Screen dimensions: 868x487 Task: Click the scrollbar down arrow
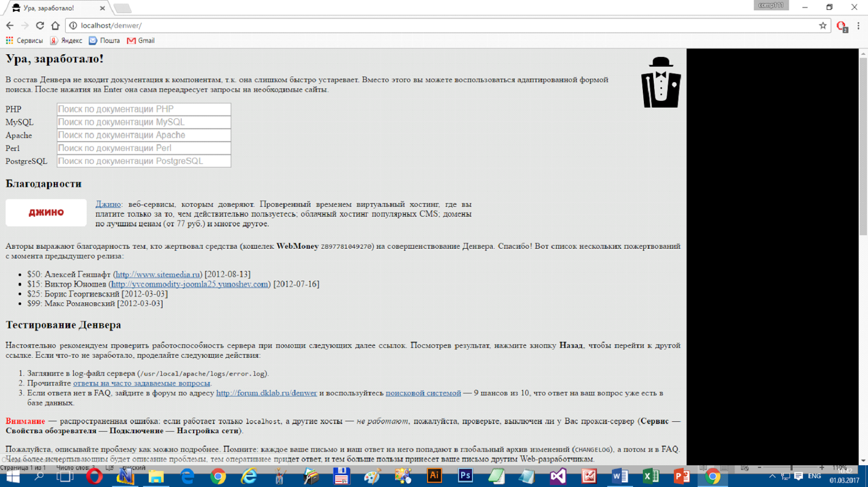863,460
